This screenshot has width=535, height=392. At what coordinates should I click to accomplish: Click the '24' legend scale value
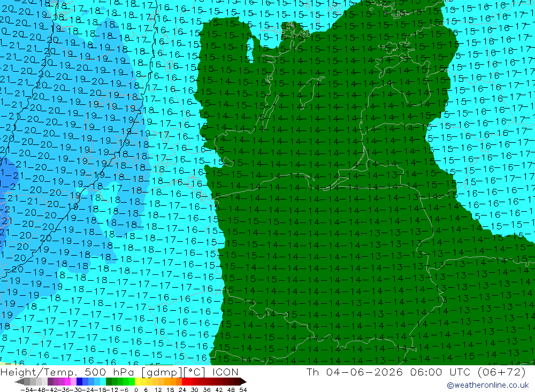tap(182, 390)
